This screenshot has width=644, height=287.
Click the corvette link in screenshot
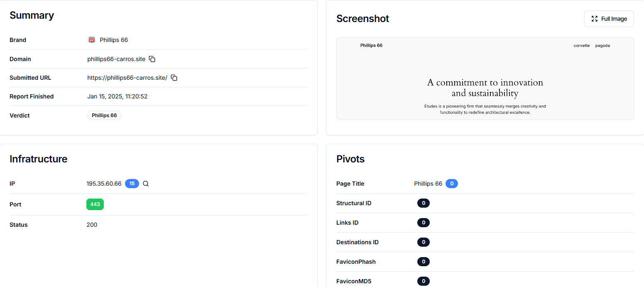(x=582, y=46)
